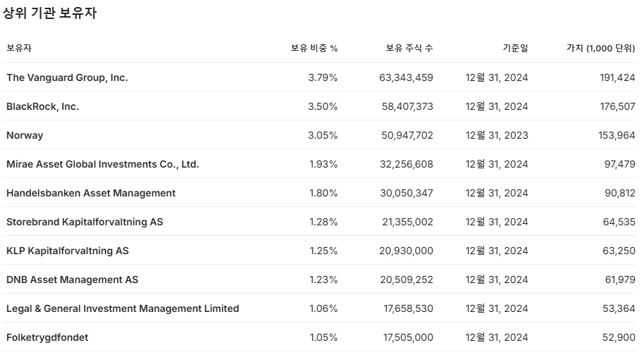The height and width of the screenshot is (357, 644).
Task: Select 'Legal & General Investment Management Limited'
Action: 123,308
